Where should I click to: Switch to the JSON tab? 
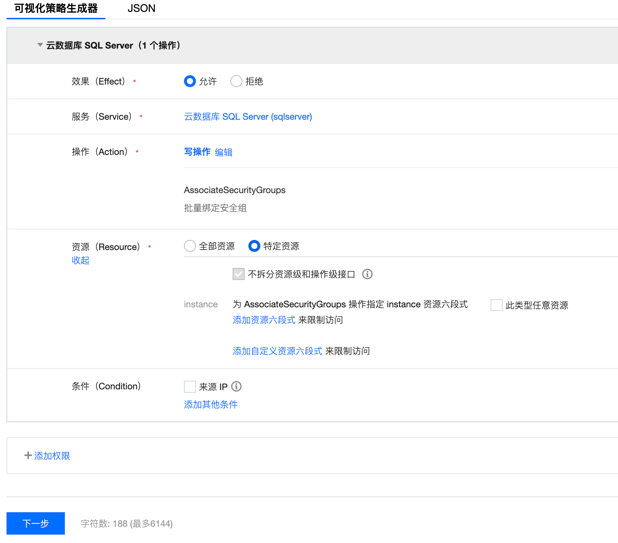click(141, 9)
